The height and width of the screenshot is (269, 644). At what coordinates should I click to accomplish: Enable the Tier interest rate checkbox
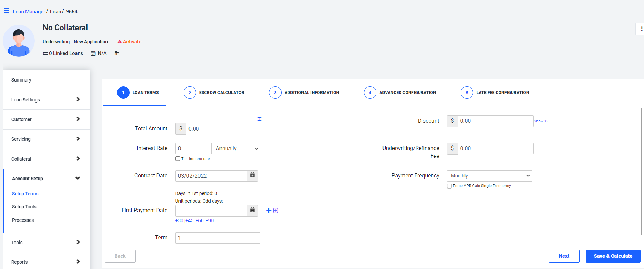178,159
